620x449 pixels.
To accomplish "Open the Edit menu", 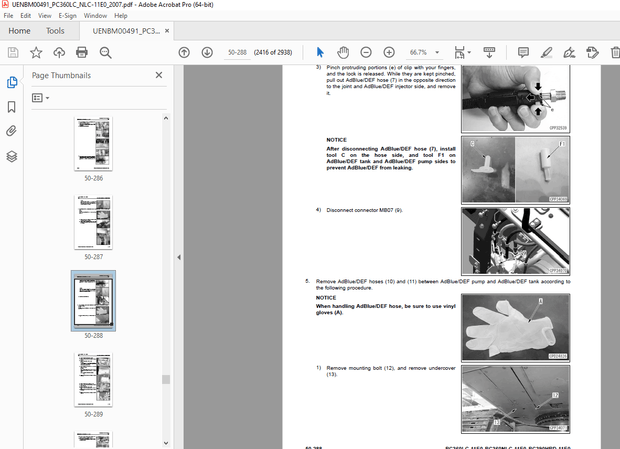I will pos(26,16).
